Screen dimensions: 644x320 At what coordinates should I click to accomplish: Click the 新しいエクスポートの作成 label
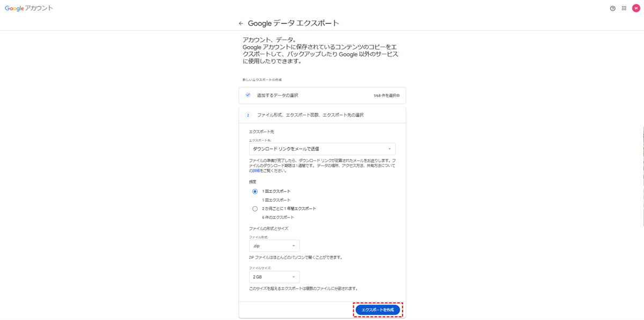click(262, 80)
